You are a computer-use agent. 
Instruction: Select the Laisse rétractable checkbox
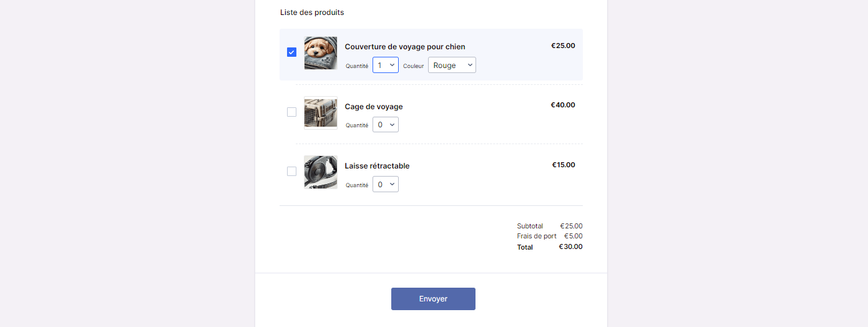coord(291,172)
